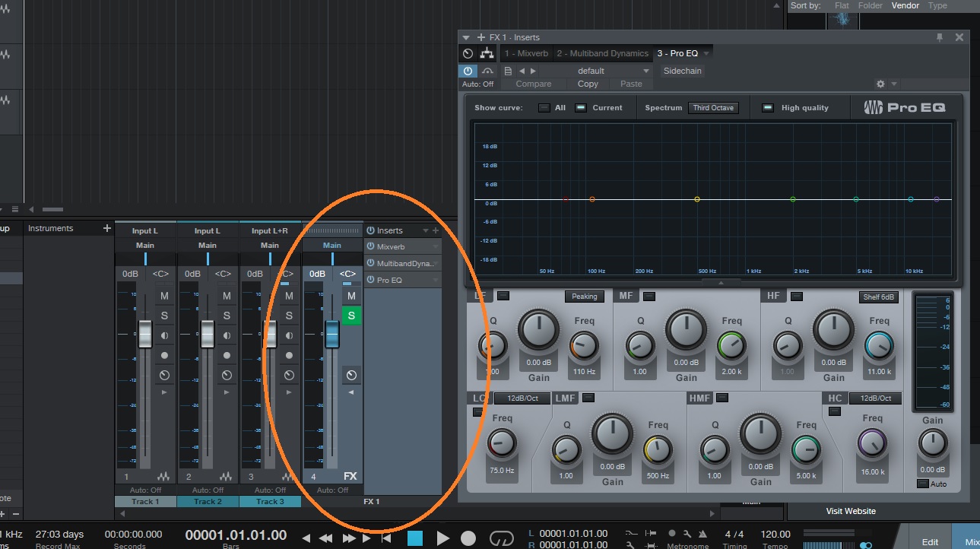The image size is (980, 549).
Task: Enable the LMF band toggle
Action: click(x=588, y=398)
